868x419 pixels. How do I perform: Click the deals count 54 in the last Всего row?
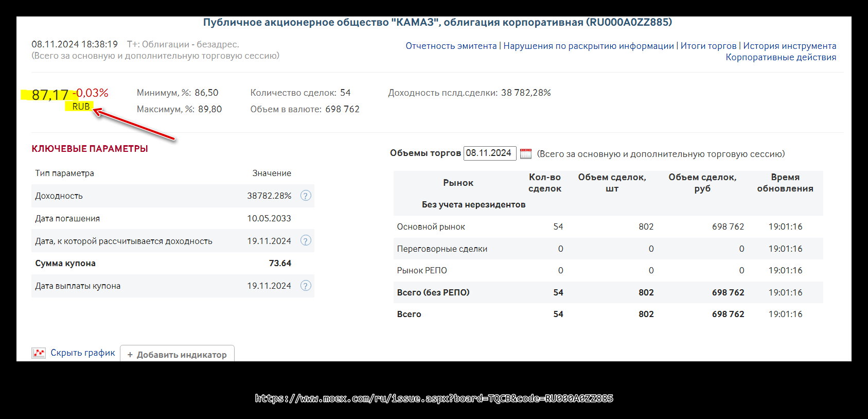558,314
